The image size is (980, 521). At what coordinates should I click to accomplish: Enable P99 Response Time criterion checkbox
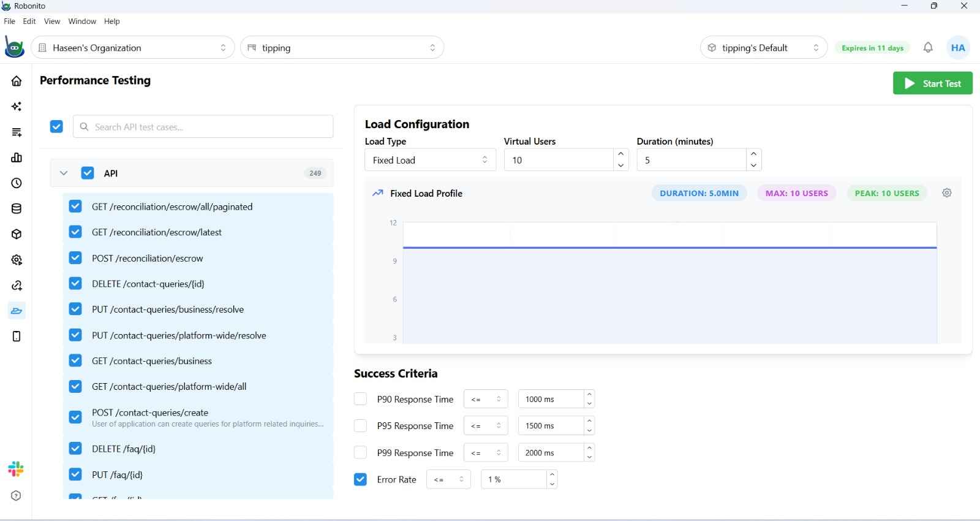360,452
